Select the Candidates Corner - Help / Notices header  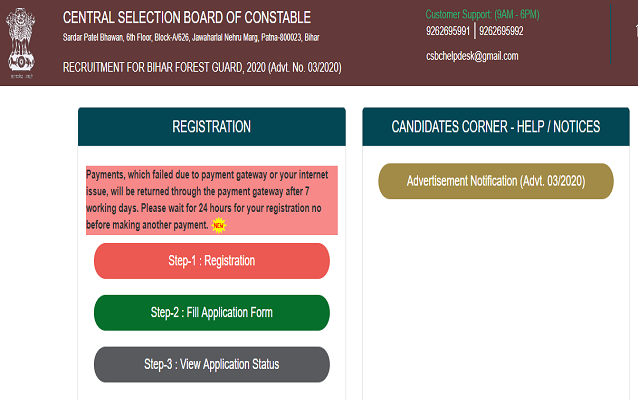coord(495,127)
